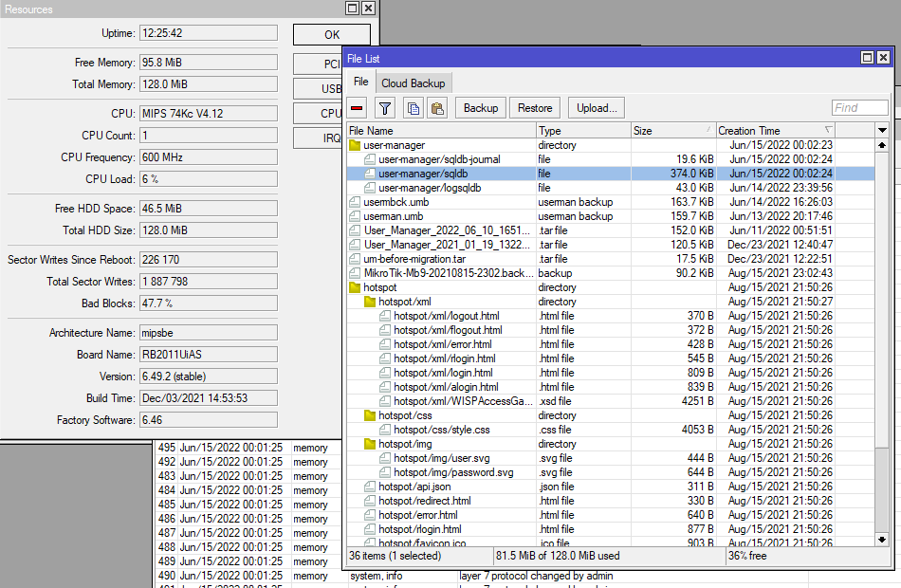Image resolution: width=901 pixels, height=588 pixels.
Task: Click the PCI button in Resources
Action: (x=319, y=64)
